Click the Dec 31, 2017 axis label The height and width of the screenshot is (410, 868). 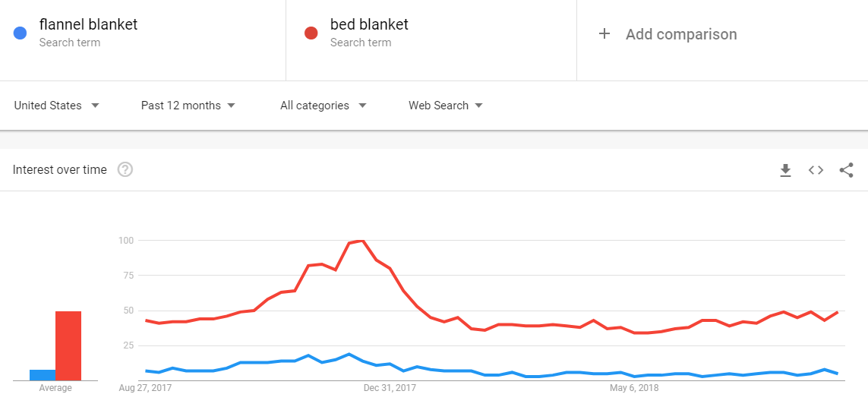(x=390, y=388)
